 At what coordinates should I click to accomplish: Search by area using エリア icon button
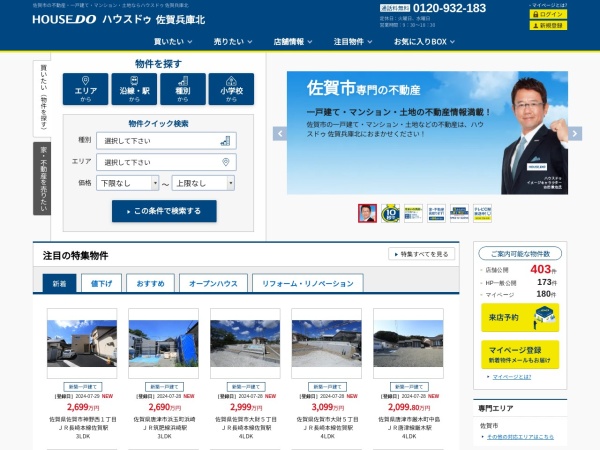(x=85, y=89)
